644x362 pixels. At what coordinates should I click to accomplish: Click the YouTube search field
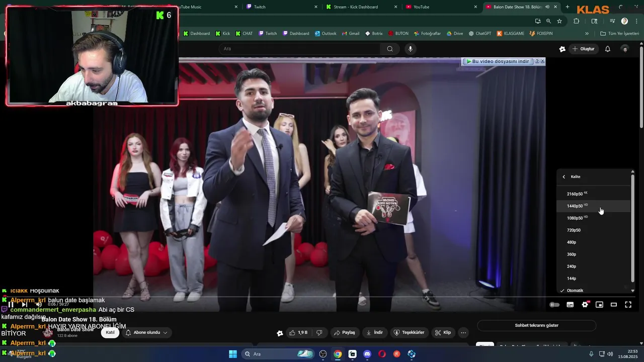pos(299,49)
